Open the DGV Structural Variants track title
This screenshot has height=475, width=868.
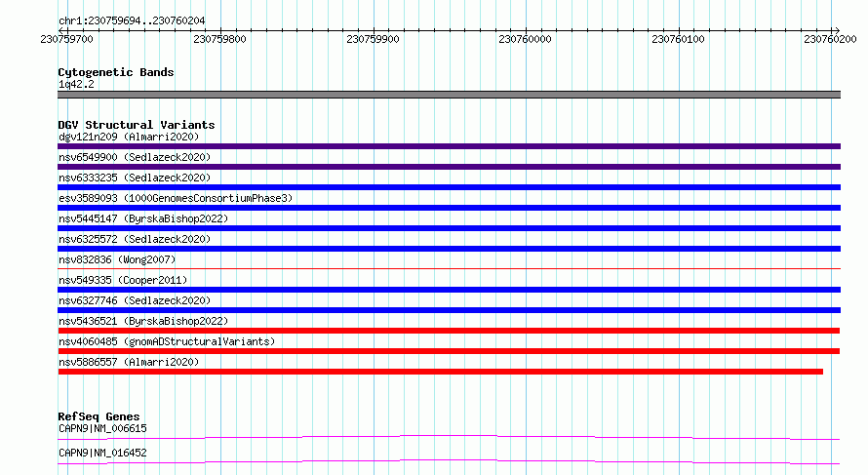point(137,125)
